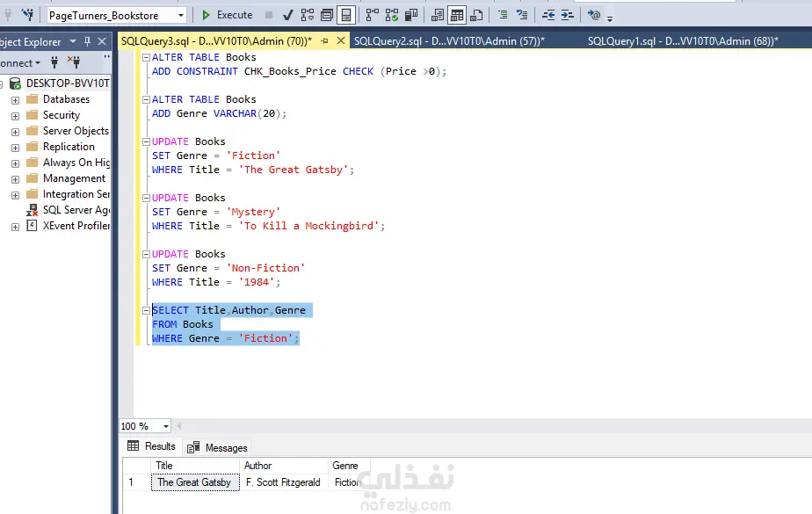812x514 pixels.
Task: Toggle IntelliSense Enabled in the toolbar
Action: coord(346,15)
